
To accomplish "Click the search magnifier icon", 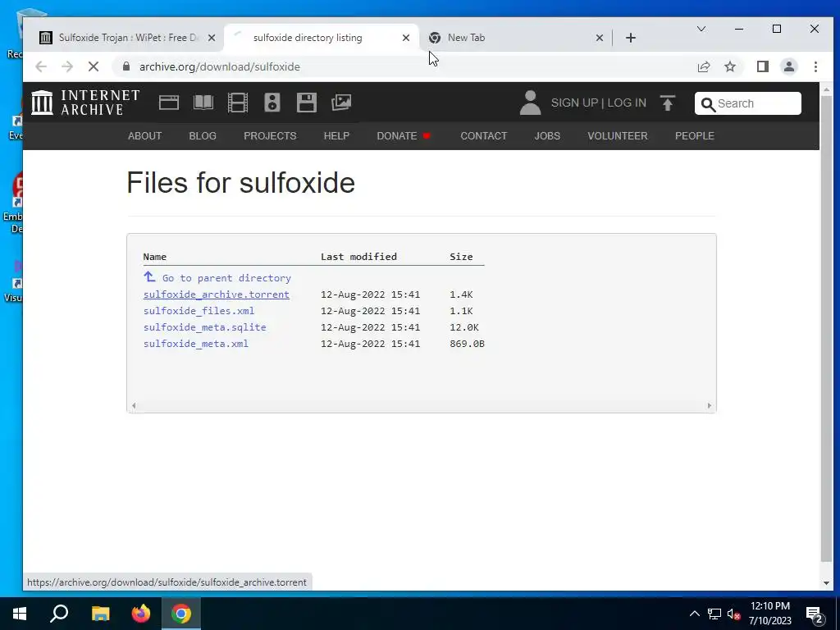I will click(x=708, y=104).
